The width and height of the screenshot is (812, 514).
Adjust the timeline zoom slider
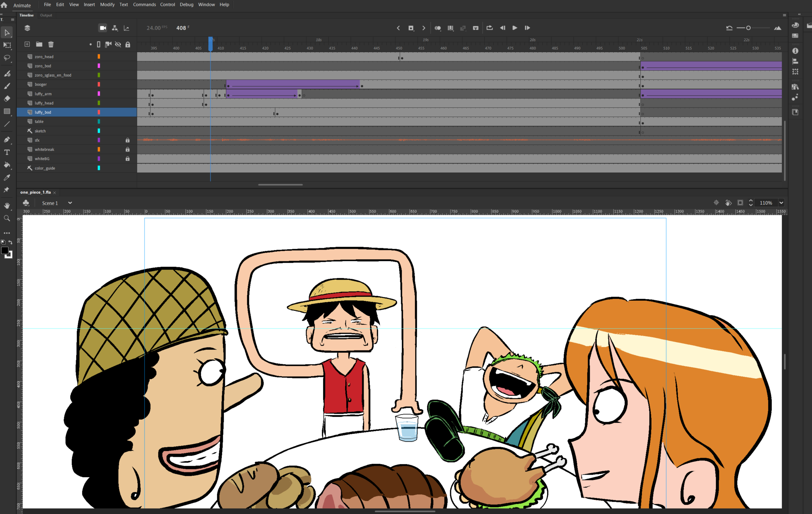tap(748, 28)
